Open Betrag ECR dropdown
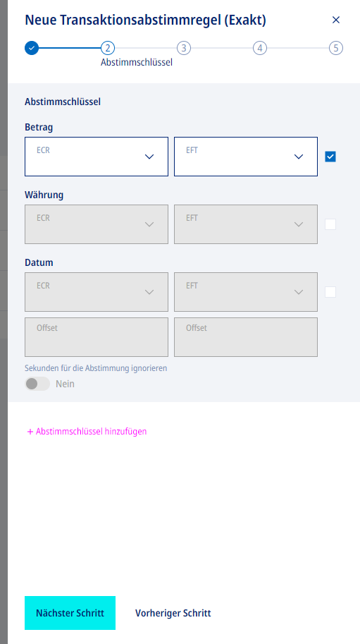 click(97, 157)
